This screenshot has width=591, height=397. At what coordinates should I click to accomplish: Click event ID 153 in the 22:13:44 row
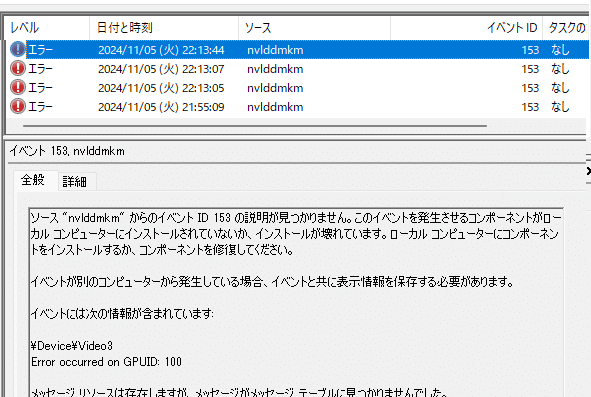click(x=530, y=50)
